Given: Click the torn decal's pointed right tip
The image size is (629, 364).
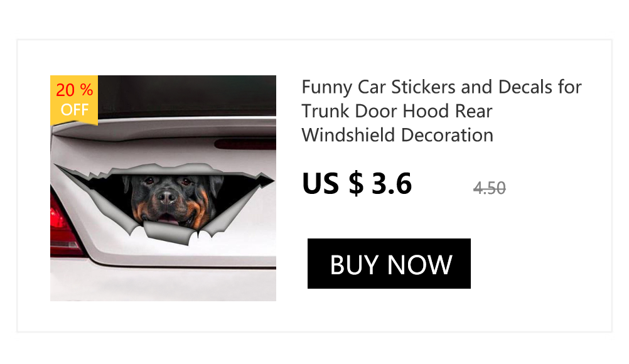Looking at the screenshot, I should pos(266,180).
